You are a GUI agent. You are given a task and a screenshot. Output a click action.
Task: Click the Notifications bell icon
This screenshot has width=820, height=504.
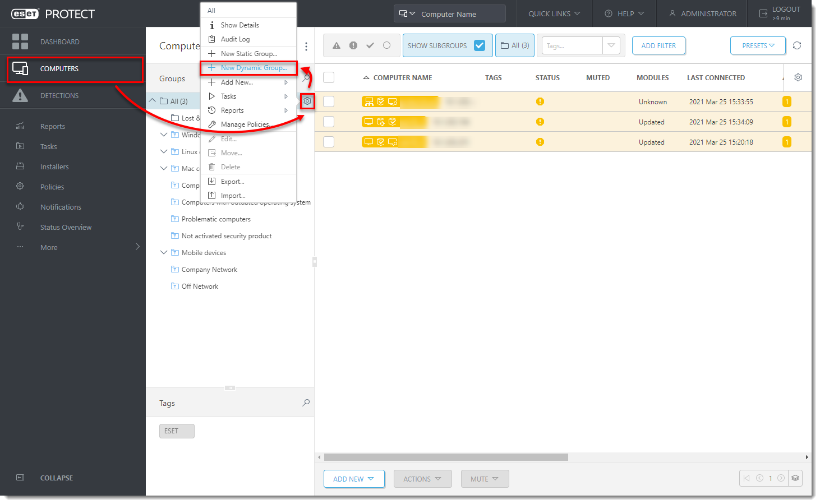point(20,206)
